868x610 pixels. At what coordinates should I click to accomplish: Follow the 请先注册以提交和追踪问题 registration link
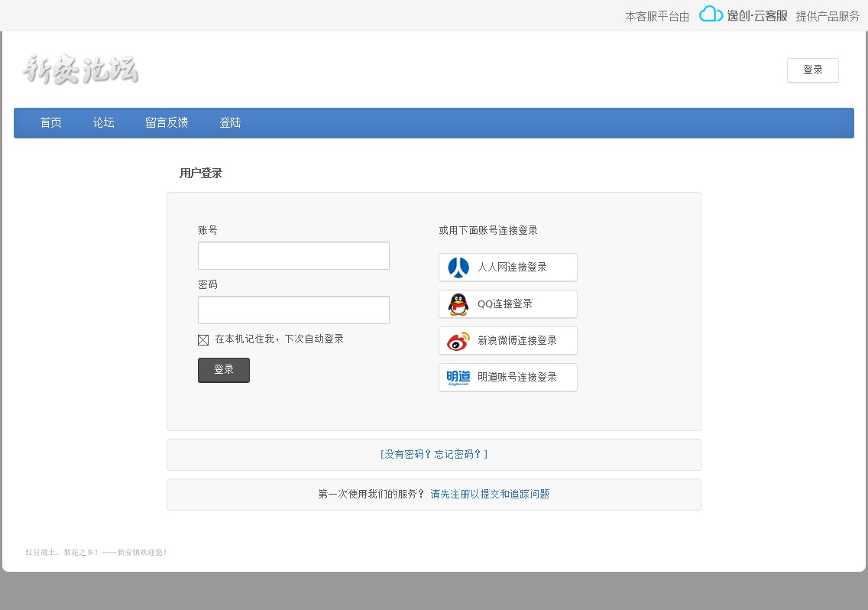(x=490, y=495)
